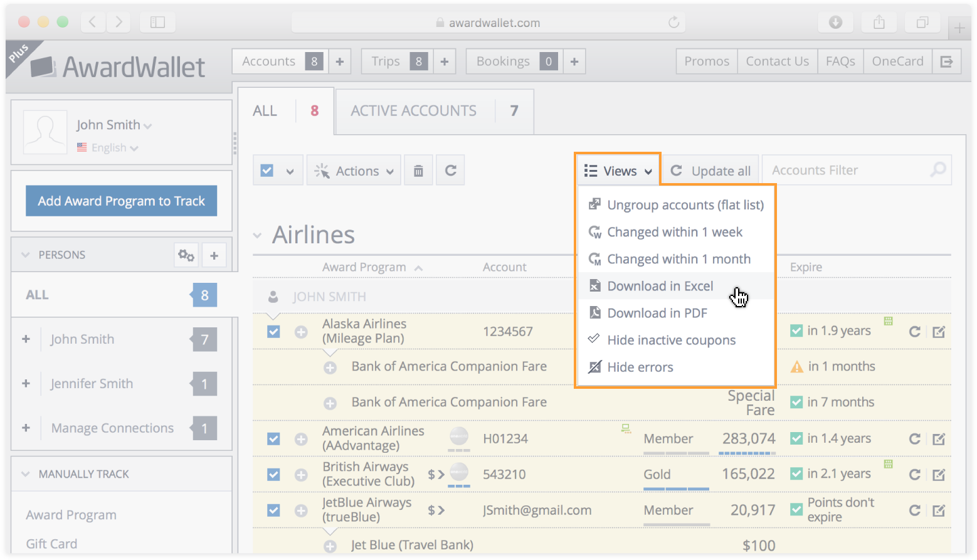Click Add Award Program to Track

pyautogui.click(x=121, y=201)
